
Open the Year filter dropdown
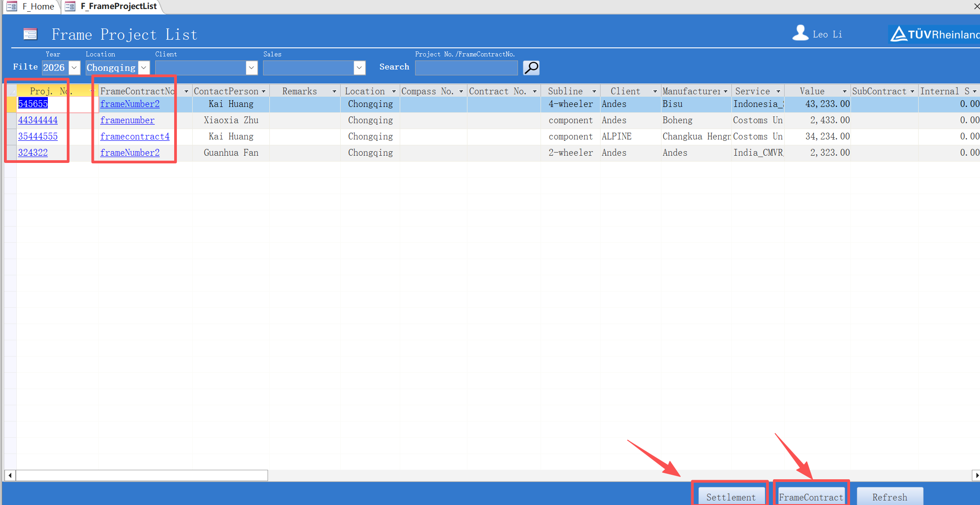(x=74, y=68)
